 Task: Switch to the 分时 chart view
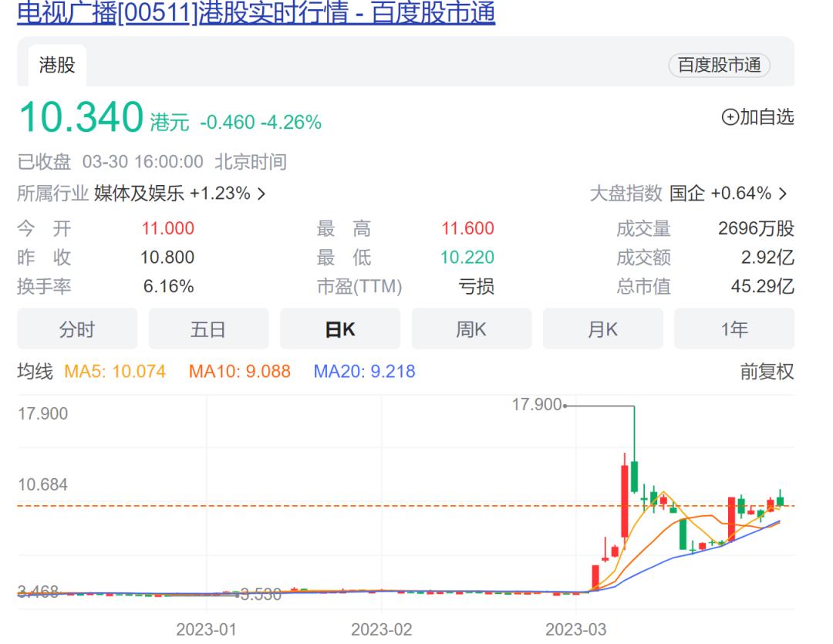[78, 329]
